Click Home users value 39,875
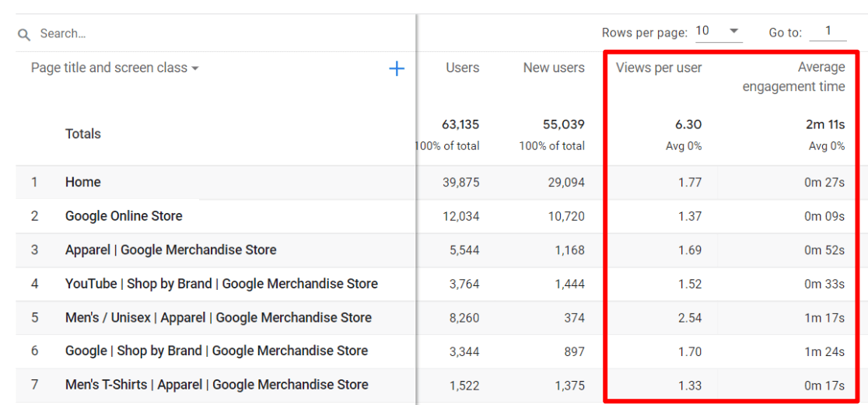The width and height of the screenshot is (868, 405). pos(460,182)
